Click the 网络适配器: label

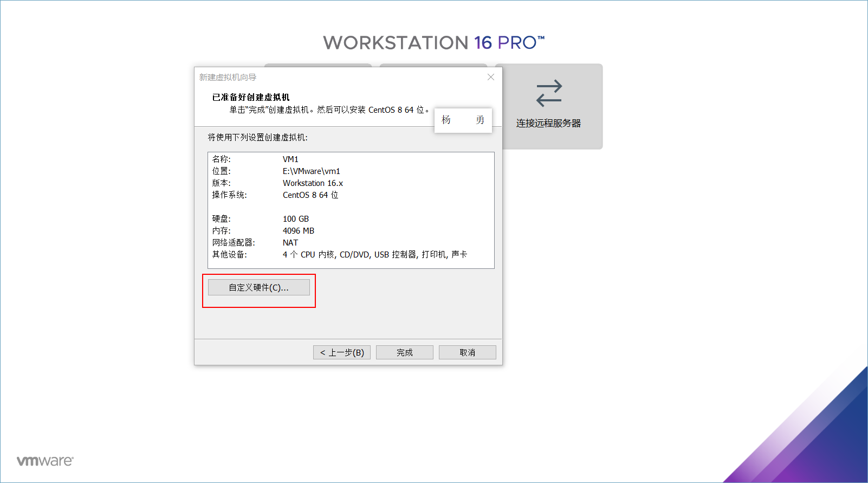coord(234,242)
